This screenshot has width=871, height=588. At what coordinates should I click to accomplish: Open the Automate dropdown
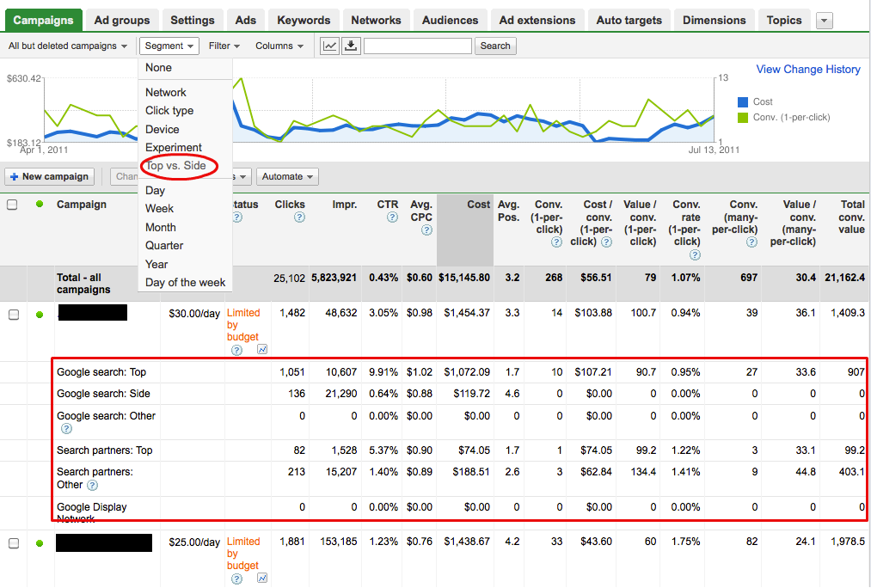point(287,176)
